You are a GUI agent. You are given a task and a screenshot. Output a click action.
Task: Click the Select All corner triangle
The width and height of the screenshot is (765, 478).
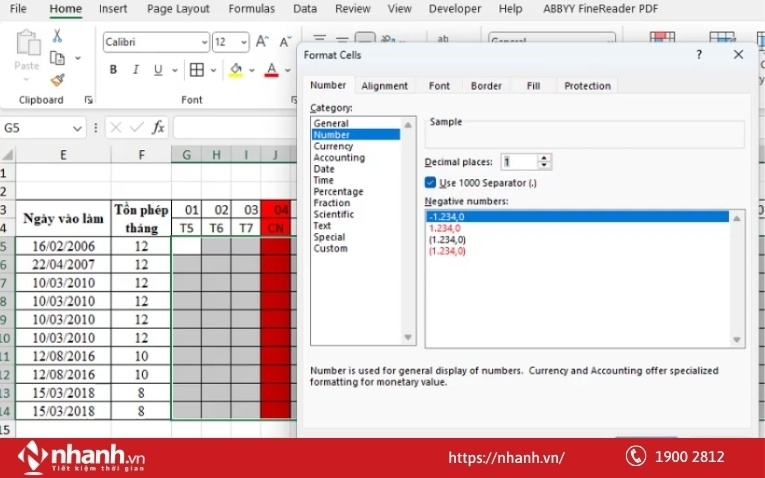tap(8, 156)
